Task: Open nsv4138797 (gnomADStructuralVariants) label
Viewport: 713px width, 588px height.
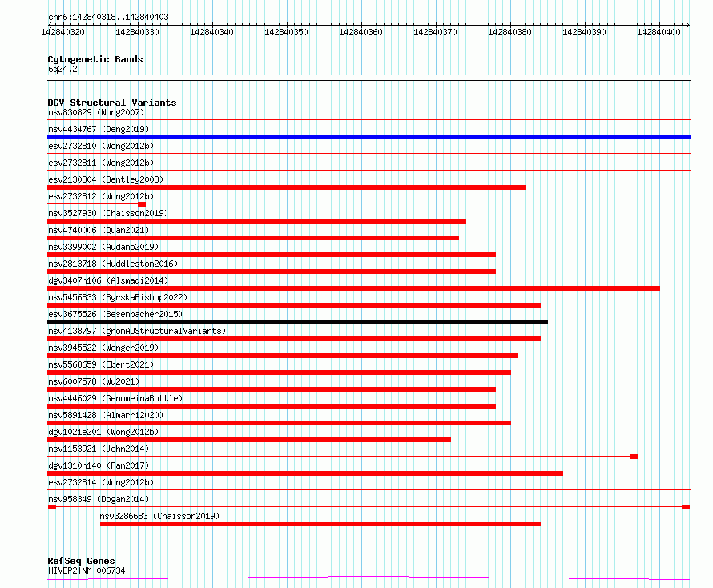Action: click(x=137, y=331)
